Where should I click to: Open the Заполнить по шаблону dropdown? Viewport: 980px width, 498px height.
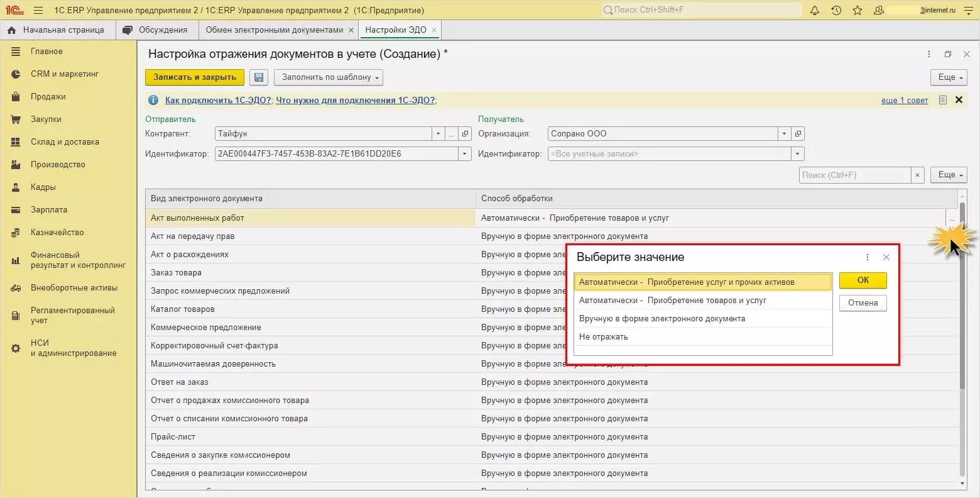pyautogui.click(x=329, y=77)
